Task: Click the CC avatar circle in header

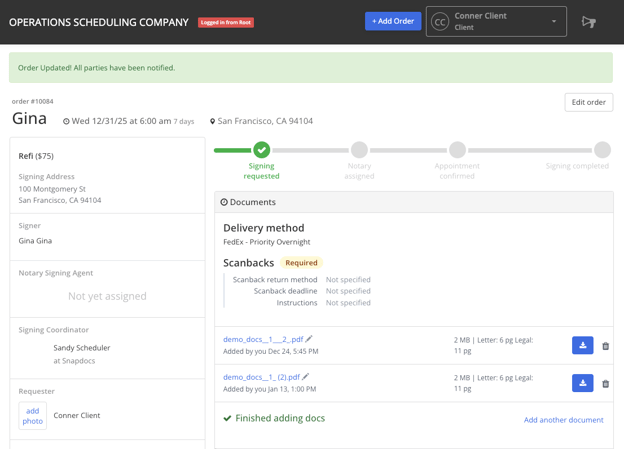Action: click(x=440, y=22)
